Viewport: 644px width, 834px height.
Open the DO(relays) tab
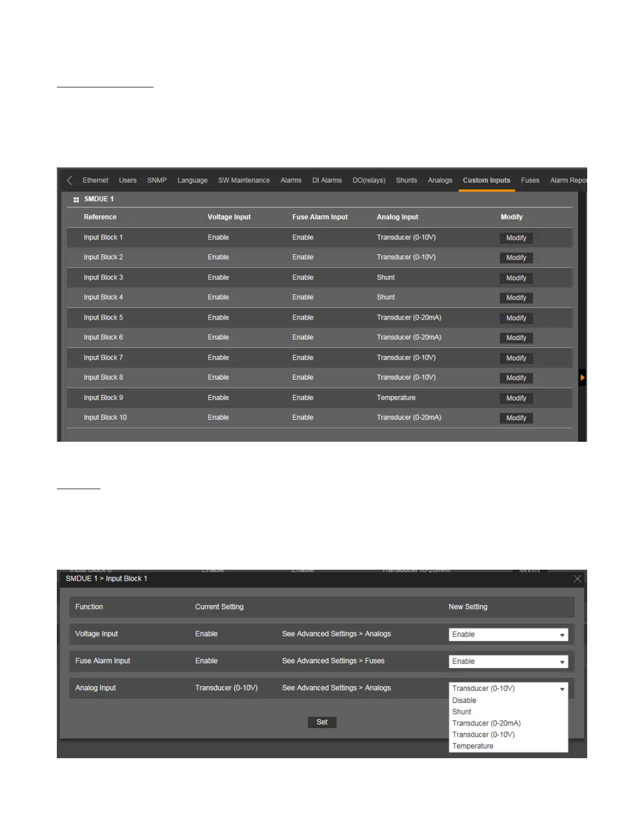click(x=369, y=180)
